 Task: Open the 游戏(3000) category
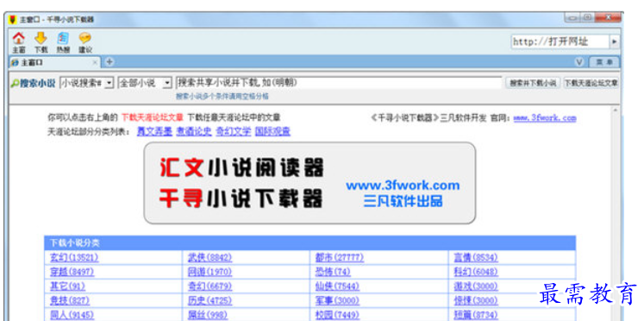pyautogui.click(x=476, y=286)
